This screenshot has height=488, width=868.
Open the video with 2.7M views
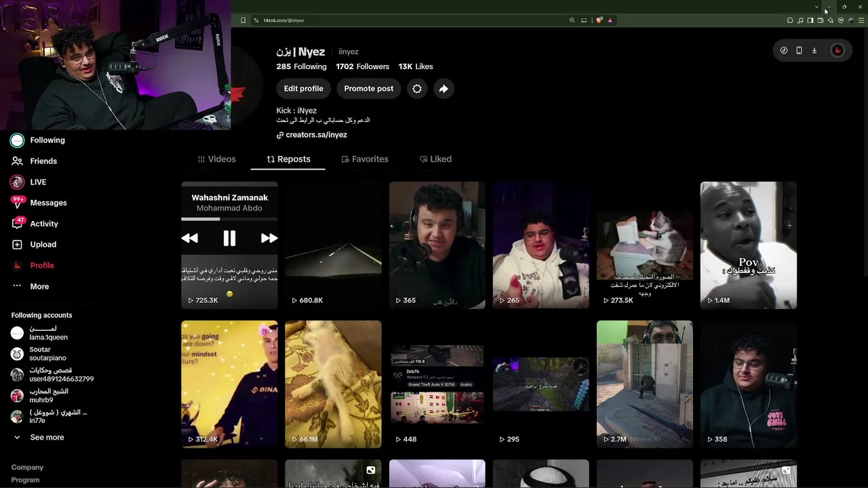[644, 384]
